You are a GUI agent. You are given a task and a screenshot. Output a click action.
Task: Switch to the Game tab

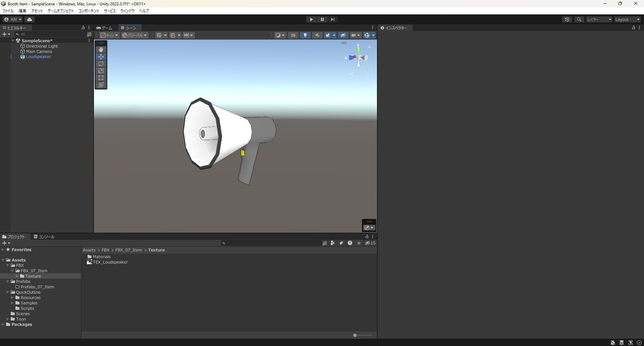coord(104,28)
